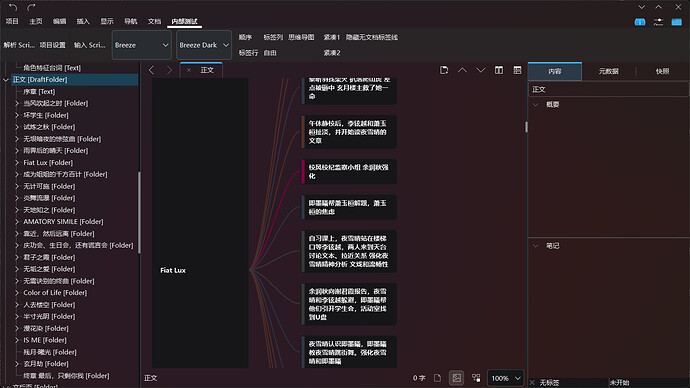Viewport: 690px width, 388px height.
Task: Collapse the 概要 section
Action: (x=536, y=105)
